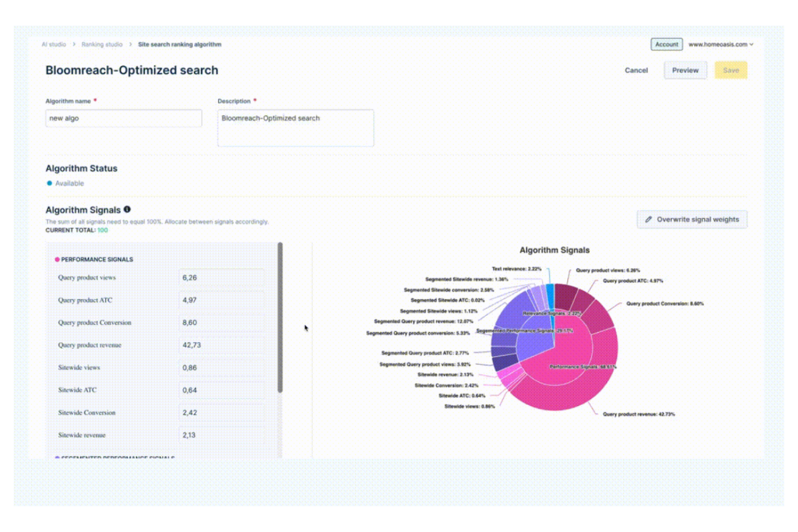Edit the Description text area
Viewport: 798px width, 532px height.
pyautogui.click(x=295, y=128)
